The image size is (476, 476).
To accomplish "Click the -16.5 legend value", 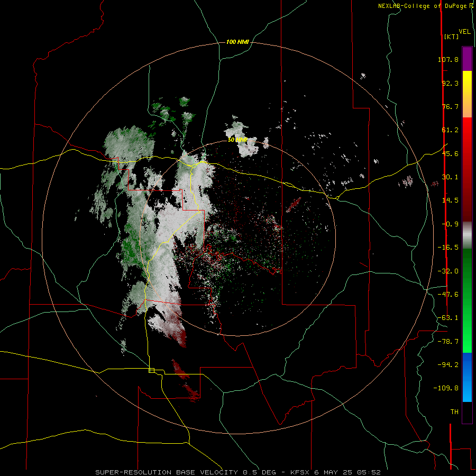I will tap(448, 248).
